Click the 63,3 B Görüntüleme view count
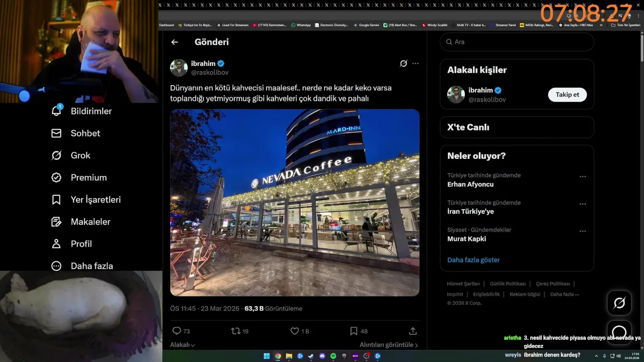The image size is (644, 362). click(x=273, y=308)
